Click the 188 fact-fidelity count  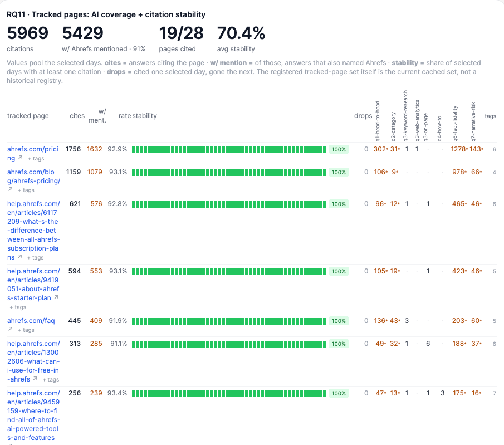coord(459,344)
